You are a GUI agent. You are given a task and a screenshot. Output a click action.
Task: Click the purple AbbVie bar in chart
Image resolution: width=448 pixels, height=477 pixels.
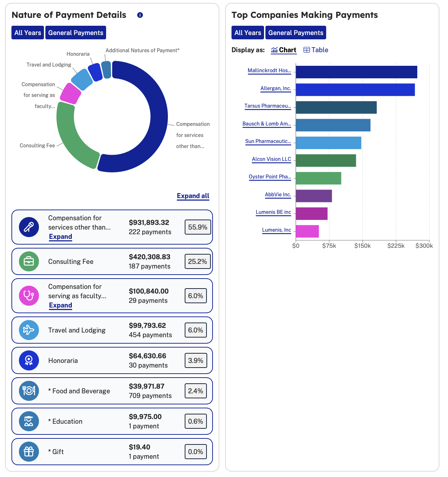pos(314,196)
